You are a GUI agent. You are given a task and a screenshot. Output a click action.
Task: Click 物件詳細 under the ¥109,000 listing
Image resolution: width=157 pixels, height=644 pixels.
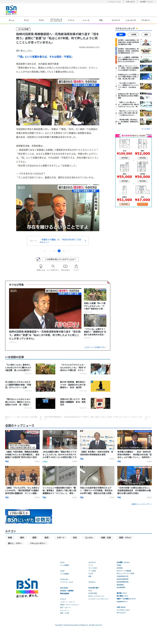124,158
